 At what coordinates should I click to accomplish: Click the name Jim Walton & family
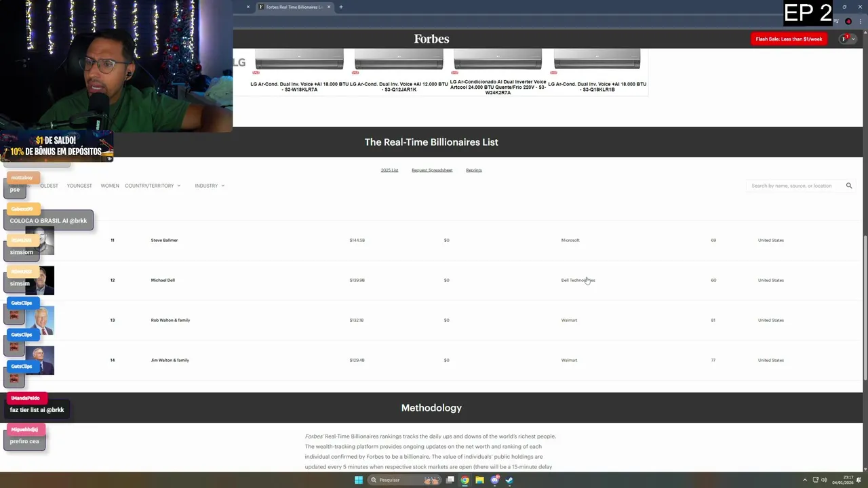(170, 360)
